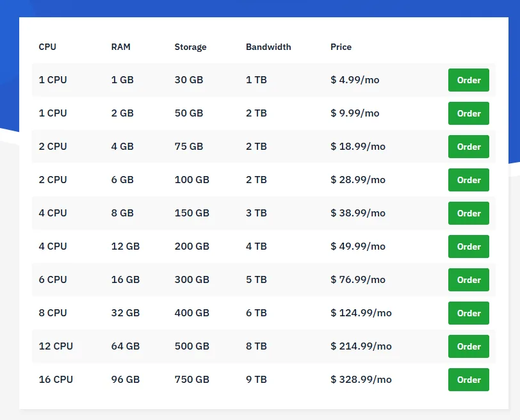Image resolution: width=520 pixels, height=420 pixels.
Task: Order the $ 124.99/mo plan
Action: pyautogui.click(x=468, y=313)
